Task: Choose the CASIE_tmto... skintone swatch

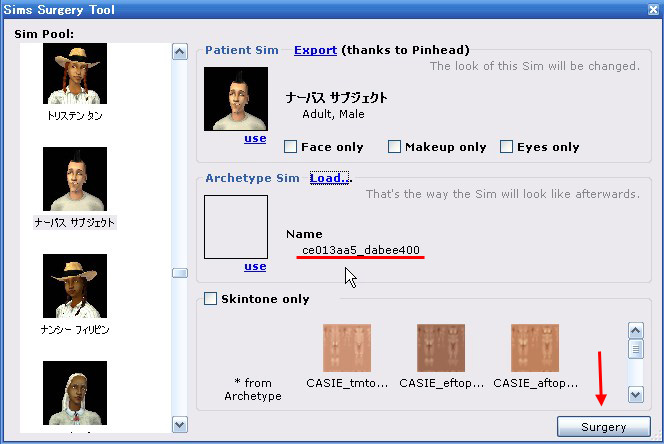Action: [x=347, y=348]
